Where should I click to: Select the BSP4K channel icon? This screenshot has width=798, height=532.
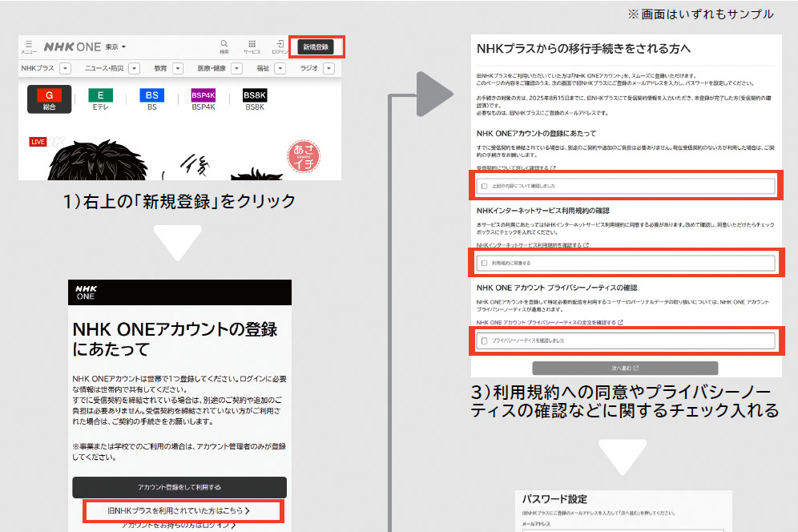(x=204, y=99)
